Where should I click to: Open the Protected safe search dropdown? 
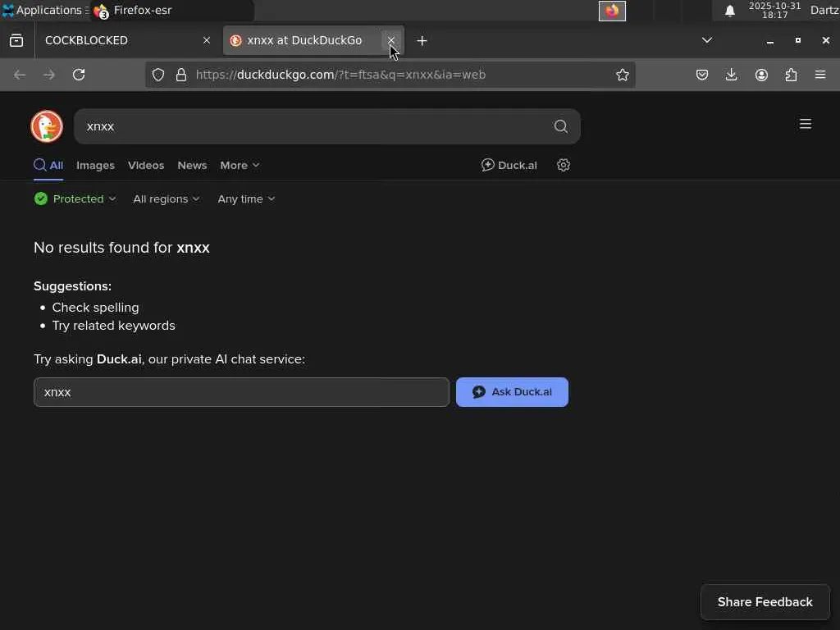tap(75, 199)
